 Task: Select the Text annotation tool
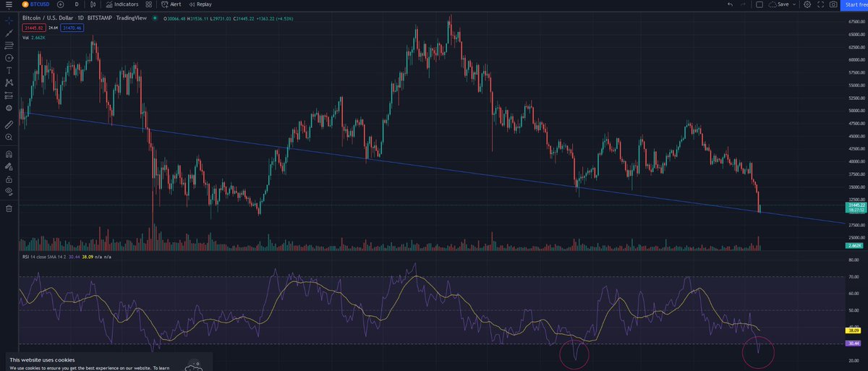pyautogui.click(x=9, y=70)
